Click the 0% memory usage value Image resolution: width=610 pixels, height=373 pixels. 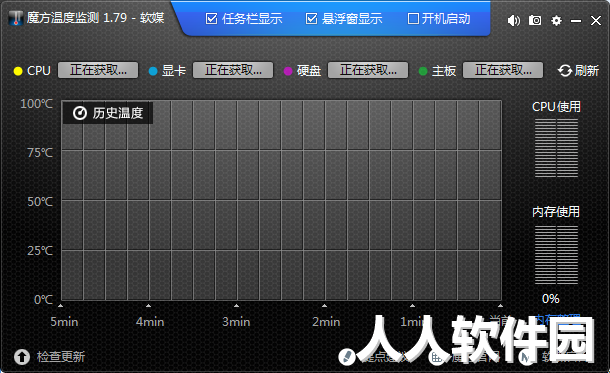[x=551, y=299]
